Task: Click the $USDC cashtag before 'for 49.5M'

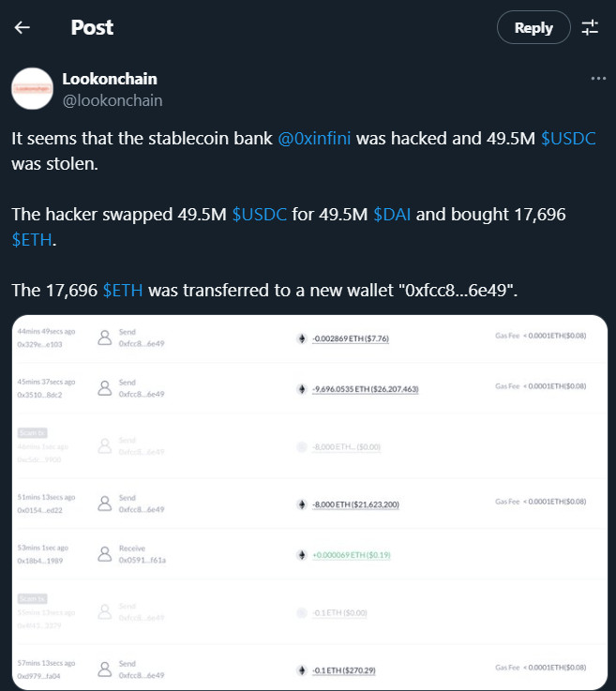Action: [x=260, y=215]
